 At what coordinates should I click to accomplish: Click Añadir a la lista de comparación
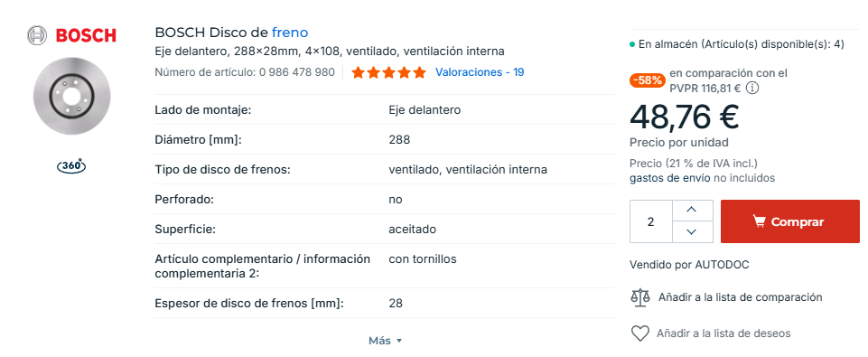pos(740,297)
